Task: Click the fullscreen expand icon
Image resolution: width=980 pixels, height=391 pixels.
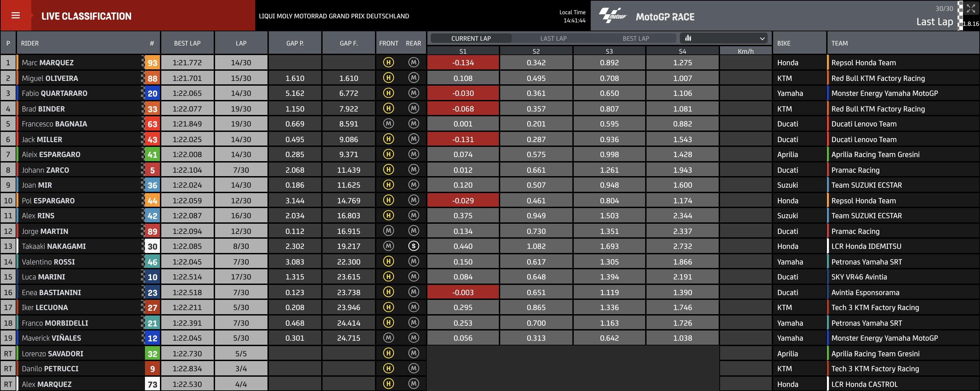Action: 971,8
